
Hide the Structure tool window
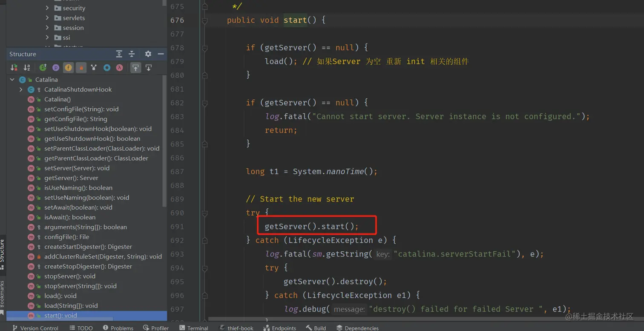(161, 54)
